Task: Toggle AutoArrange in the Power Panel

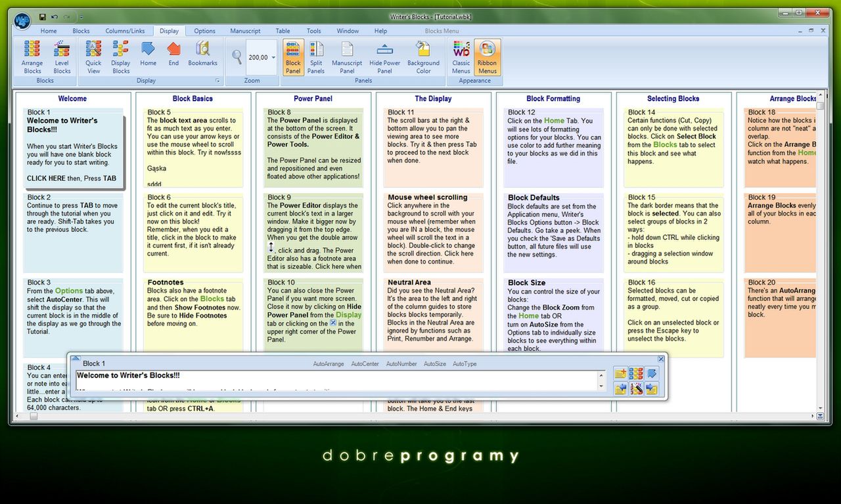Action: point(329,363)
